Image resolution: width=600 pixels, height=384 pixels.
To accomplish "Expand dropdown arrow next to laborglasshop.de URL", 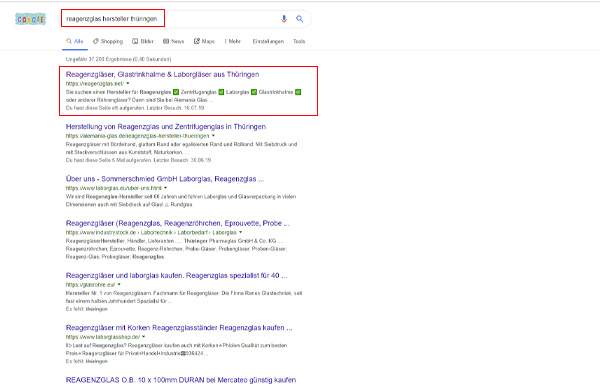I will tap(144, 337).
